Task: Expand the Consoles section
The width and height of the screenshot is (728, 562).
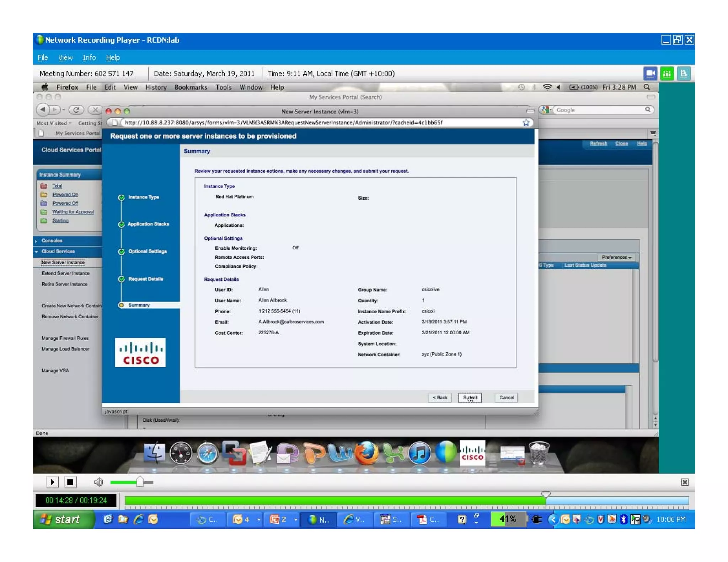Action: point(52,241)
